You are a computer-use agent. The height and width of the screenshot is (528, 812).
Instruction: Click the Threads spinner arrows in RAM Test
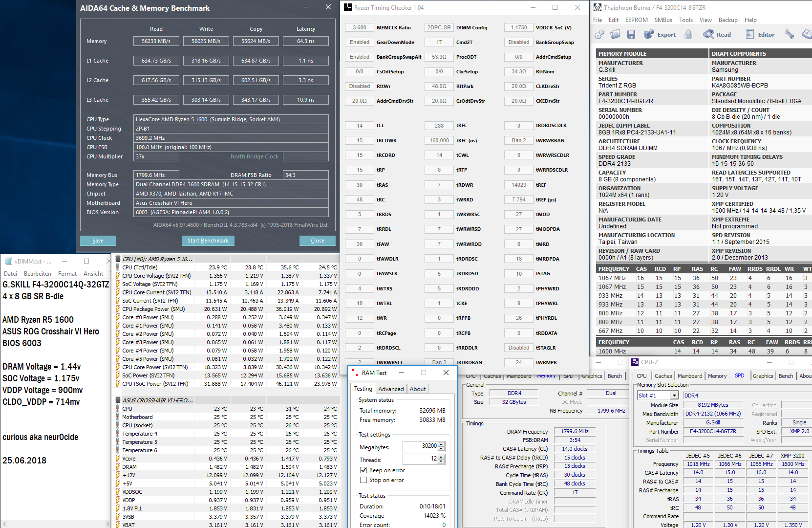[442, 459]
